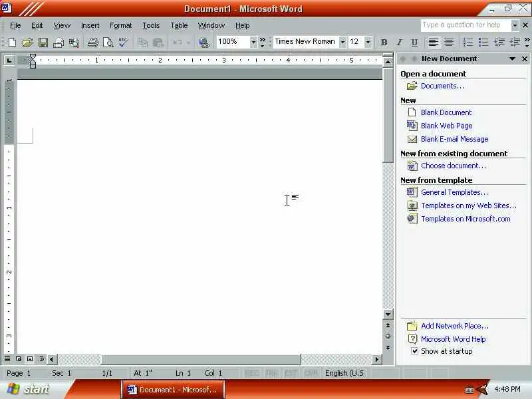Open the Format menu
Image resolution: width=532 pixels, height=399 pixels.
tap(120, 25)
